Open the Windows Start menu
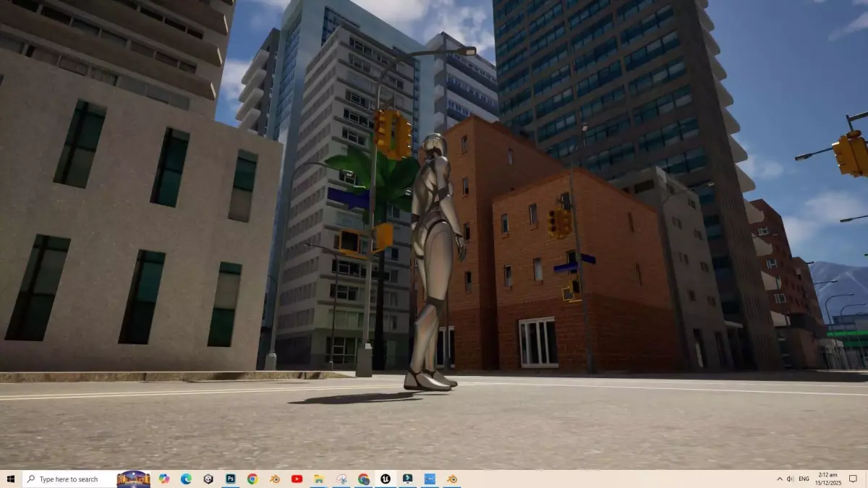 click(11, 479)
